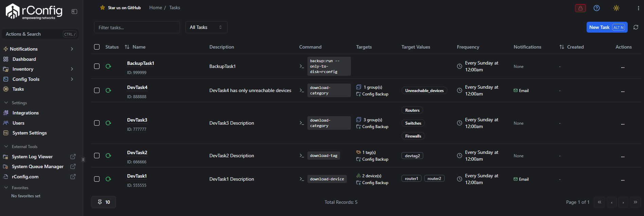The height and width of the screenshot is (216, 644).
Task: Click the Unreachable_devices target badge
Action: (x=424, y=90)
